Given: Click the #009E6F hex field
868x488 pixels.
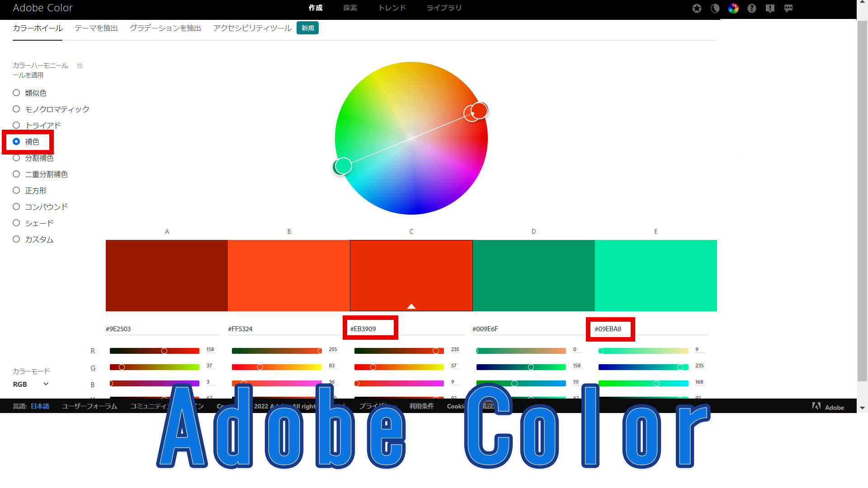Looking at the screenshot, I should [529, 329].
